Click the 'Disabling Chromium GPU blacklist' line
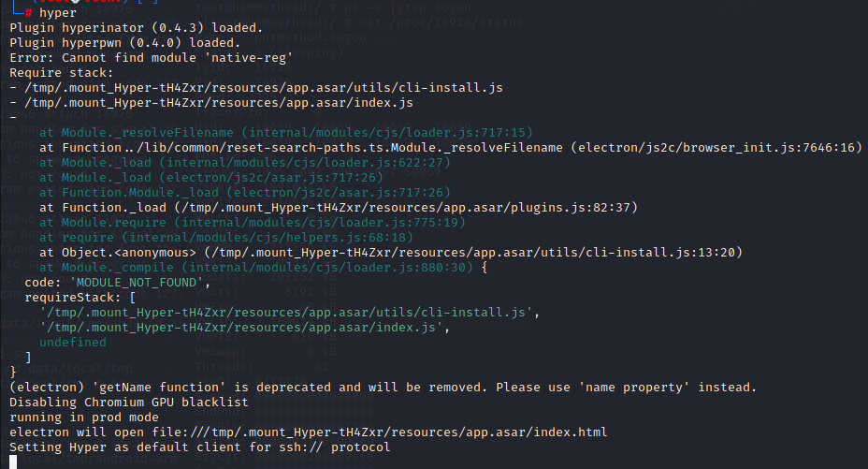 click(129, 402)
